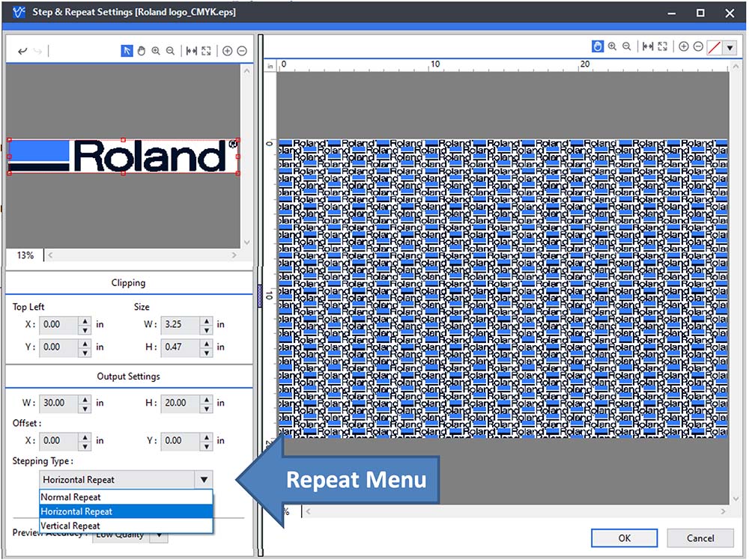Activate the hand pan tool in output preview toolbar

(598, 46)
